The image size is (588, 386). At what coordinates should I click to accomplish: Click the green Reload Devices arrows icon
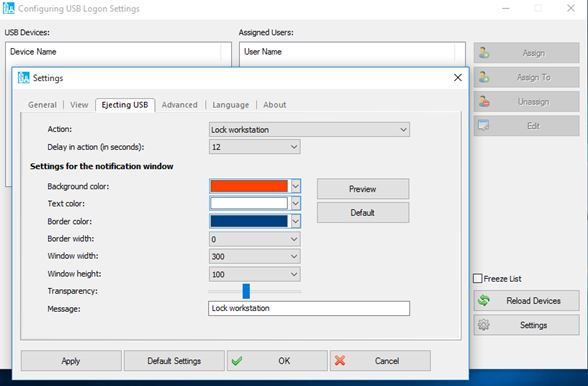484,300
